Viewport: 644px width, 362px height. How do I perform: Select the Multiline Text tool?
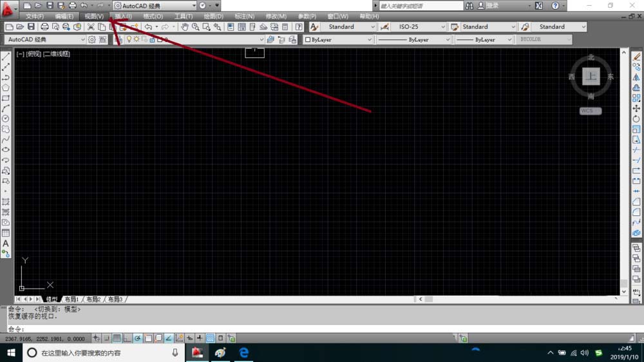click(x=6, y=243)
